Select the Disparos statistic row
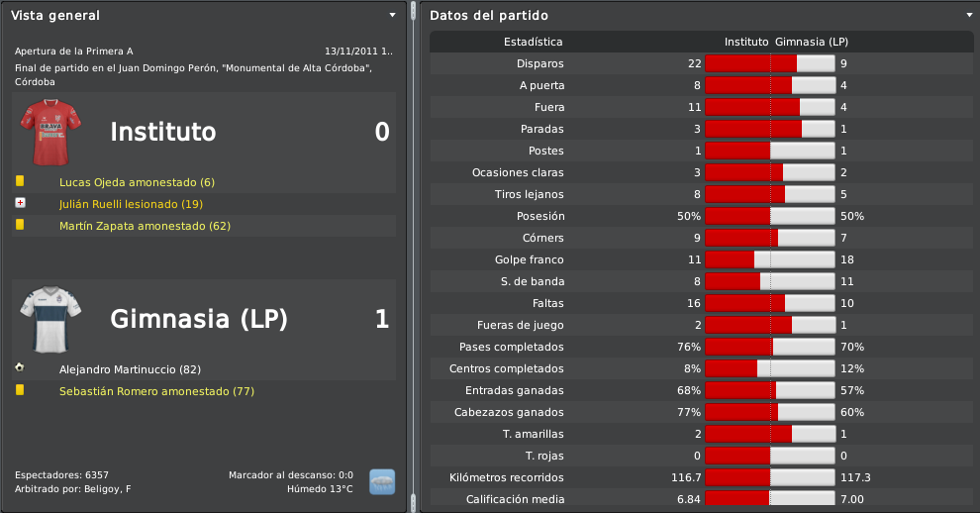Viewport: 980px width, 513px height. click(x=701, y=63)
